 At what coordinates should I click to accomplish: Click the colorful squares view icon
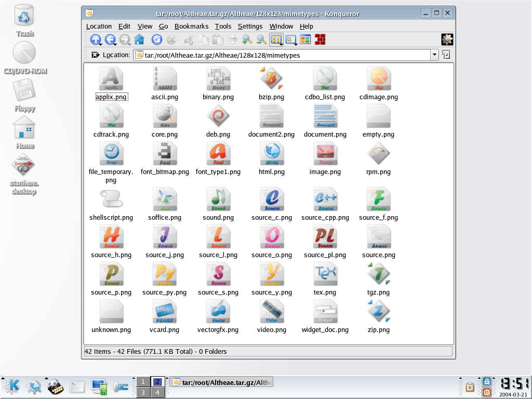(305, 39)
